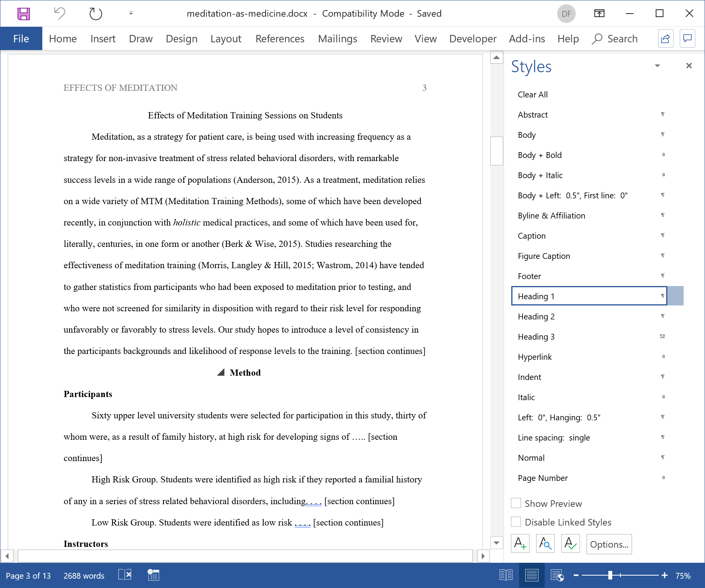
Task: Open the Styles pane options dropdown arrow
Action: [x=657, y=66]
